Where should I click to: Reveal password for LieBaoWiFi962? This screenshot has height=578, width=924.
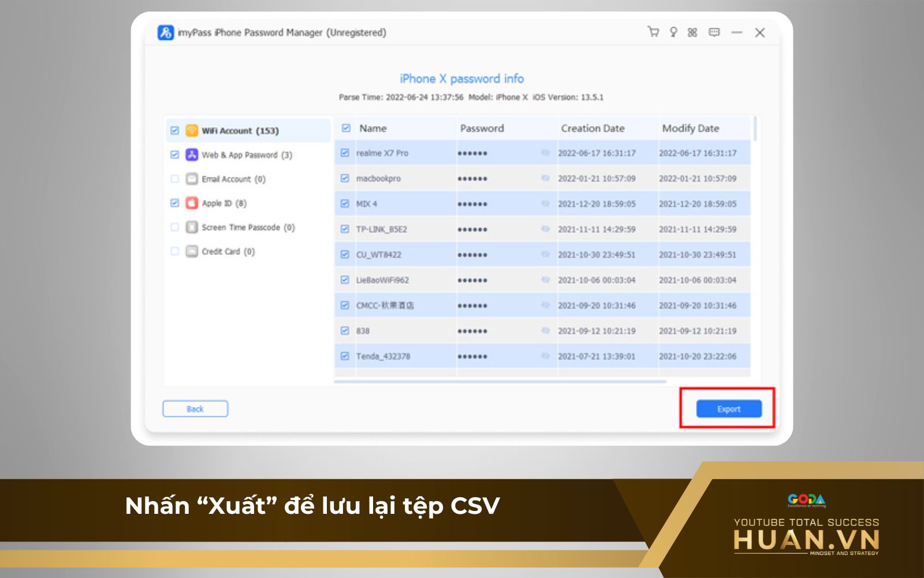[x=545, y=280]
